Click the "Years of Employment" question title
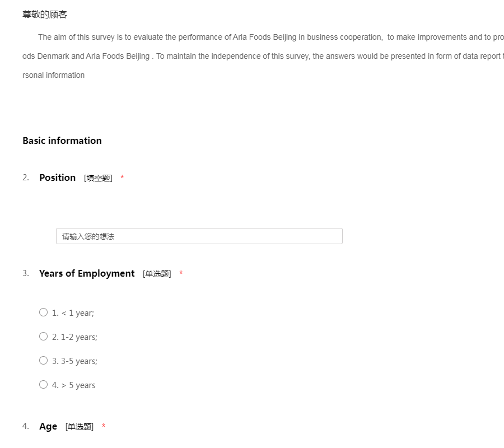 (87, 273)
